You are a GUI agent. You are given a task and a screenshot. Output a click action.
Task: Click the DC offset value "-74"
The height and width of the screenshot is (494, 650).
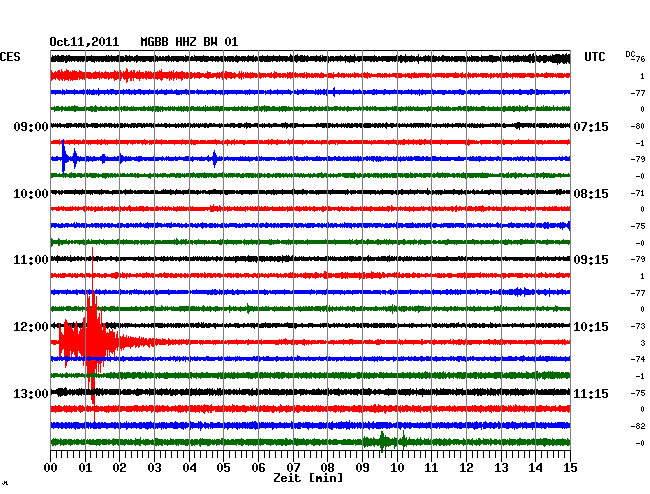[638, 359]
